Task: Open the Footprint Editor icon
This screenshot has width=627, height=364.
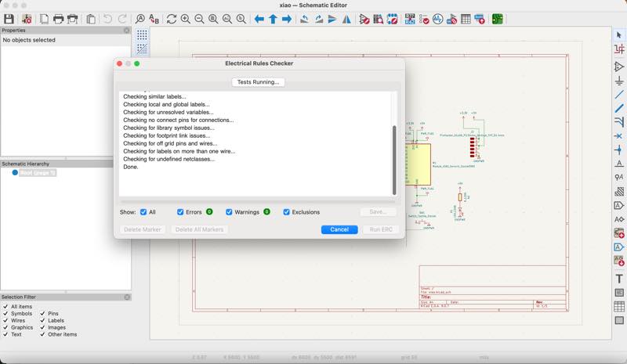Action: tap(392, 19)
